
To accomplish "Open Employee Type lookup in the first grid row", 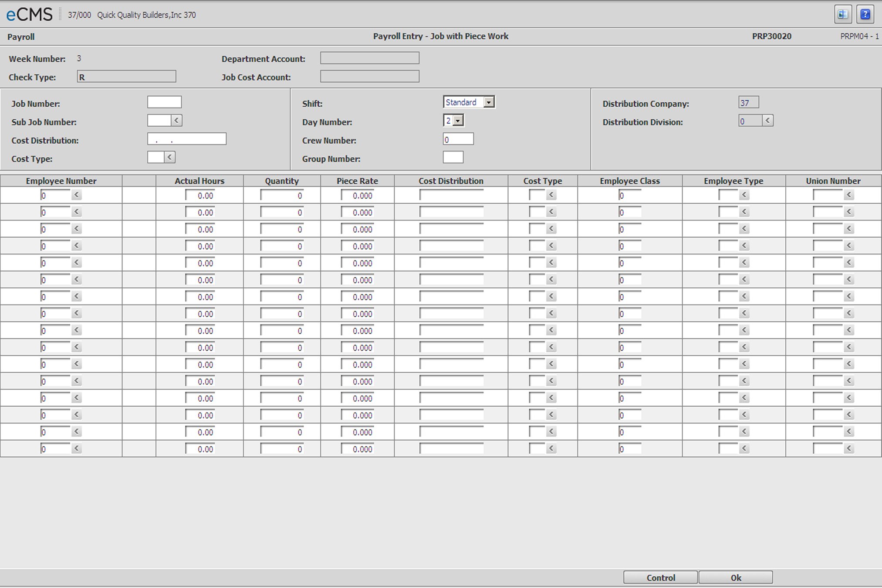I will tap(744, 195).
